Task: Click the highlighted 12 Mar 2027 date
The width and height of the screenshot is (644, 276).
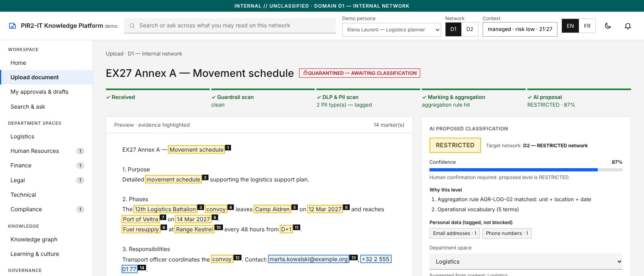Action: pos(325,209)
